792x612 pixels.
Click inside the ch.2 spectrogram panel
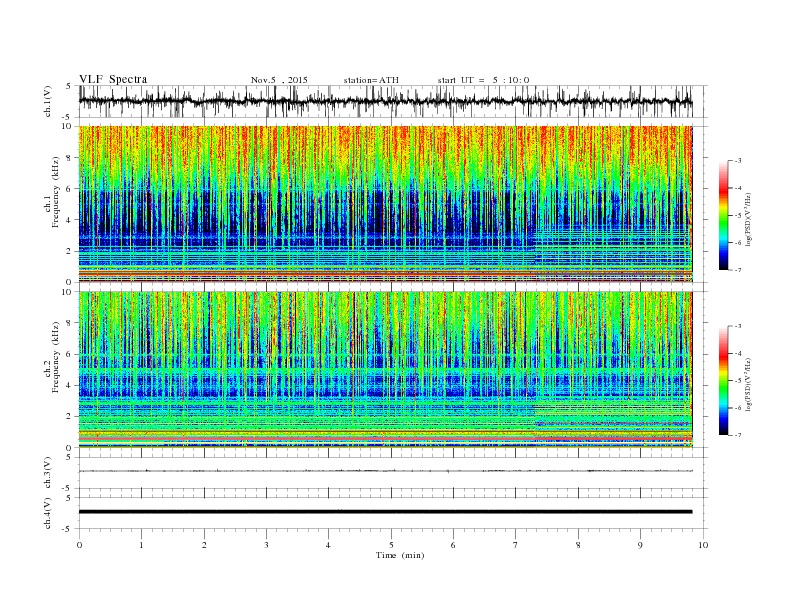(385, 369)
